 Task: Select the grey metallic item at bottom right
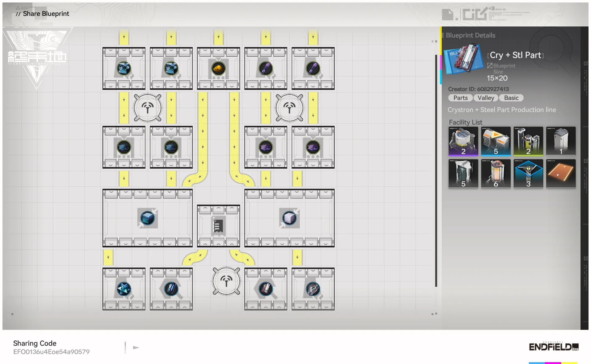tap(313, 289)
